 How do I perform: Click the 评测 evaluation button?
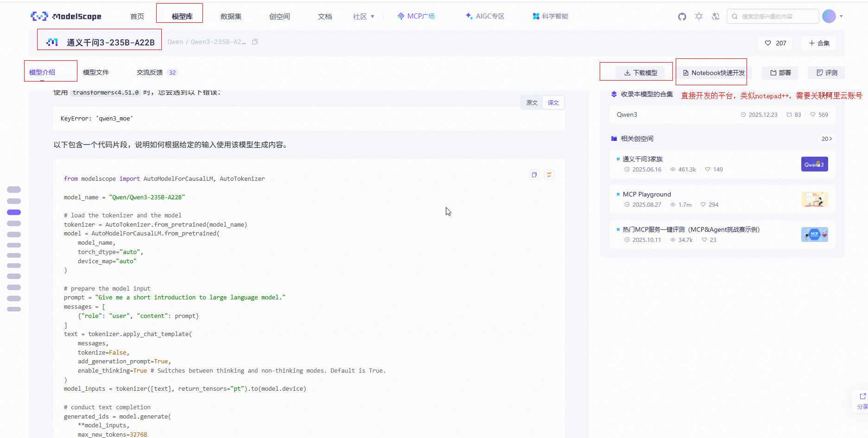827,73
